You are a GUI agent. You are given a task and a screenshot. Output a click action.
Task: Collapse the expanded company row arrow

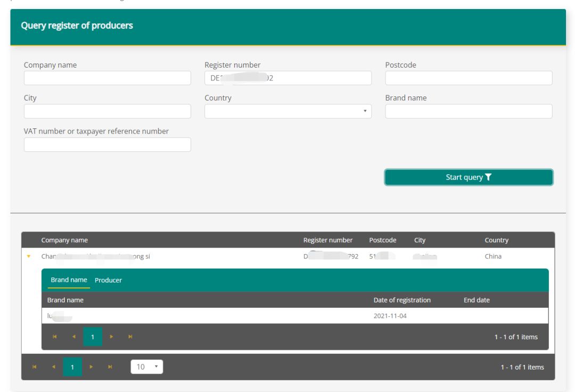click(29, 257)
